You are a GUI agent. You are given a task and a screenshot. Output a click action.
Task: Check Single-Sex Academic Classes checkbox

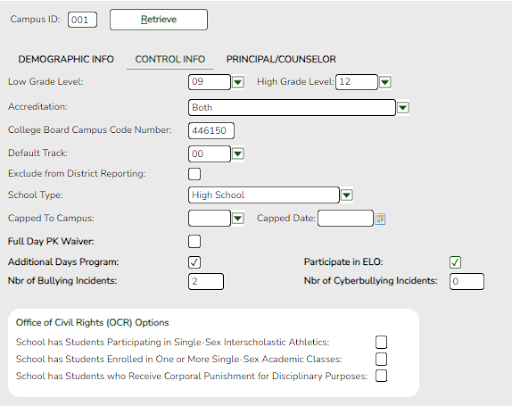pos(381,359)
